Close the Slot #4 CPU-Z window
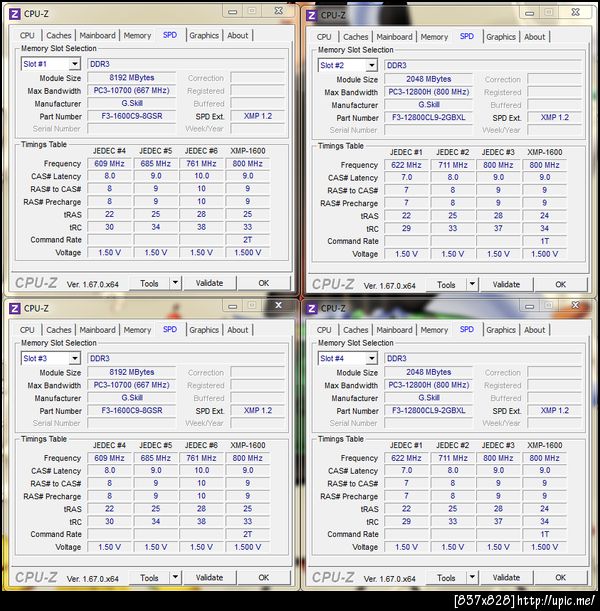 575,305
